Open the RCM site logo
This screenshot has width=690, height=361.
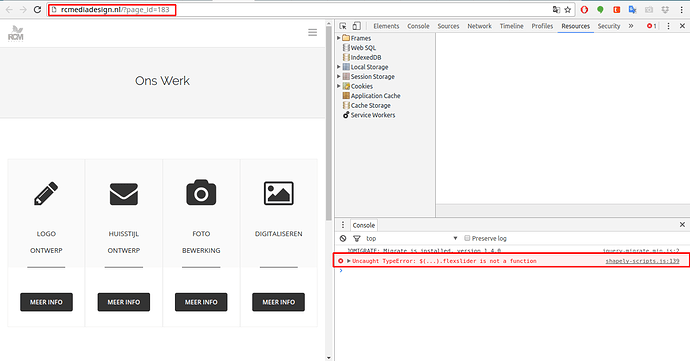tap(16, 33)
